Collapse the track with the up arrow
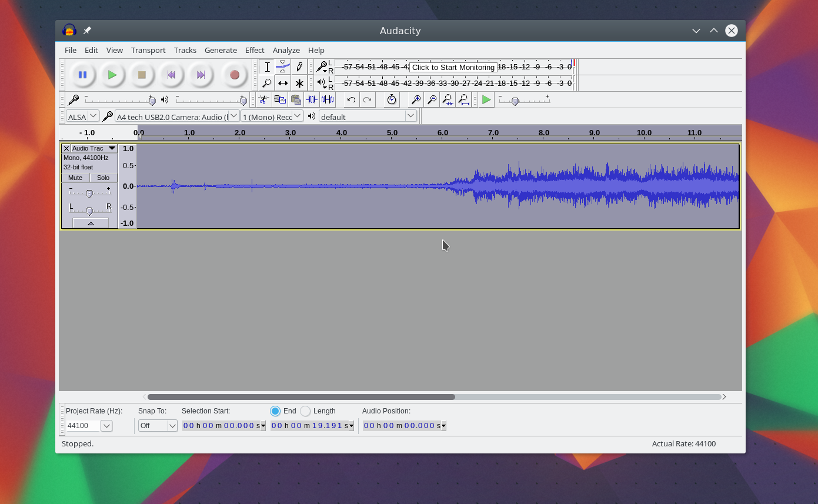The image size is (818, 504). tap(89, 222)
